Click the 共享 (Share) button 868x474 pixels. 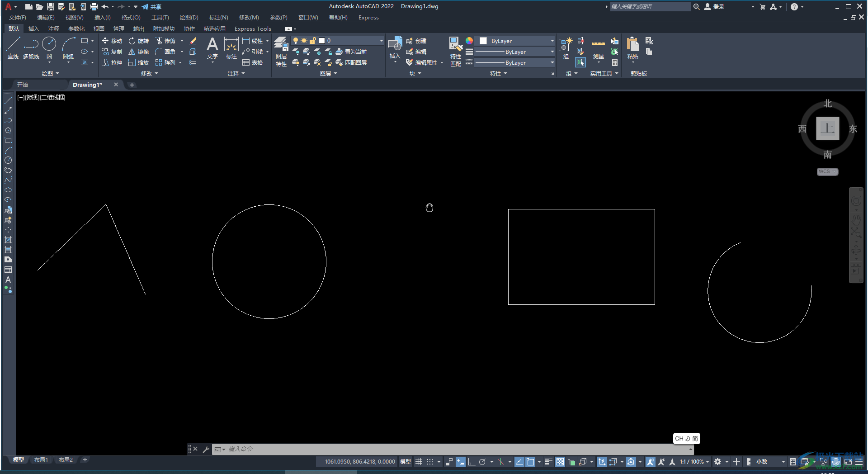coord(151,7)
